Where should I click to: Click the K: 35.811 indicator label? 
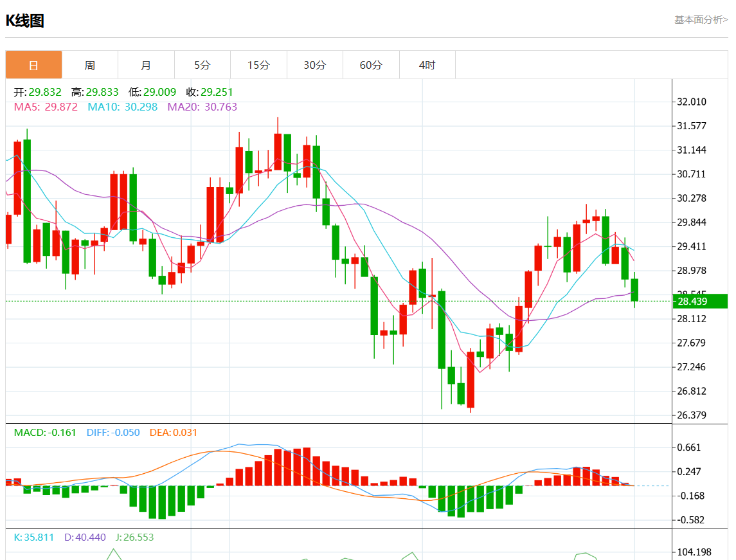pos(35,537)
